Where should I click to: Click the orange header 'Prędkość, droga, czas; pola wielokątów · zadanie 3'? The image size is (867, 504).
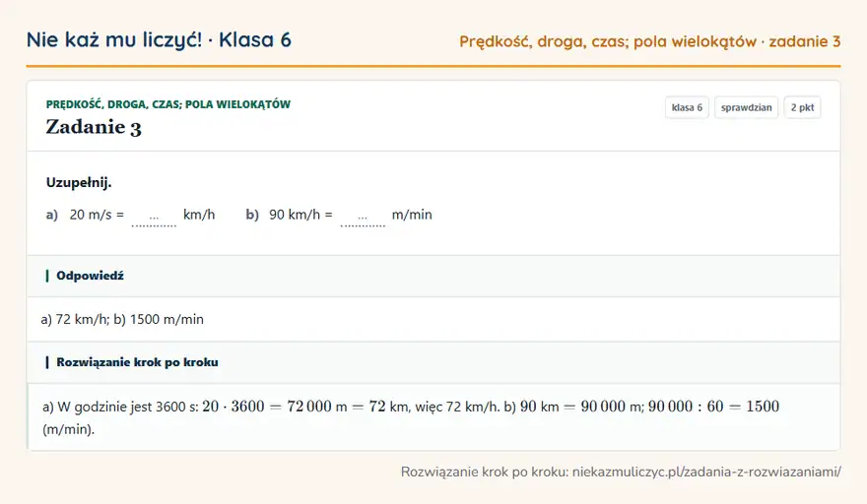(649, 41)
